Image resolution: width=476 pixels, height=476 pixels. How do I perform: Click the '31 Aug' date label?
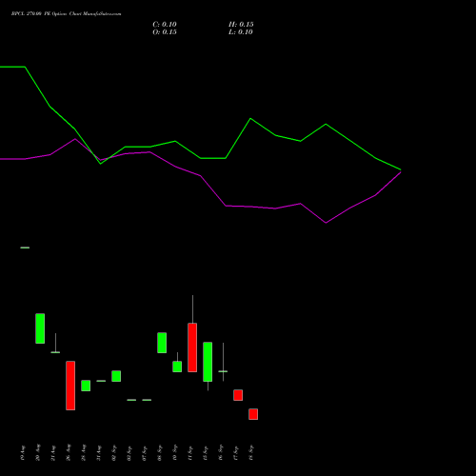pyautogui.click(x=99, y=453)
